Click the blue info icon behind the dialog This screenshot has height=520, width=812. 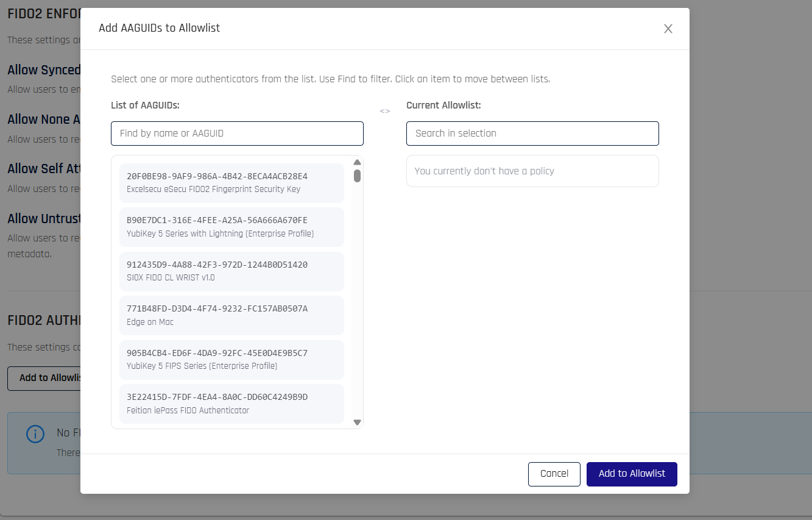click(35, 433)
